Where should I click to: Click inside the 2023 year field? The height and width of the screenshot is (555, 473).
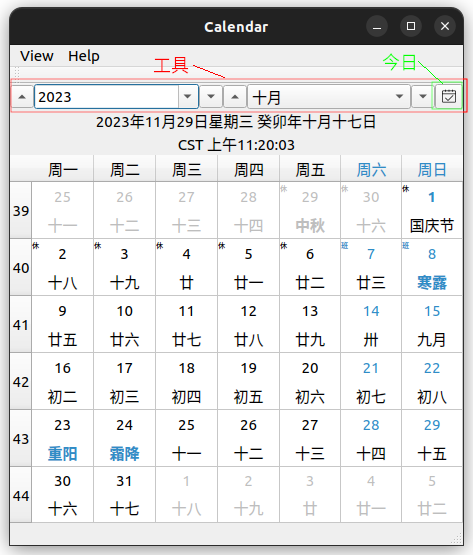click(x=106, y=96)
